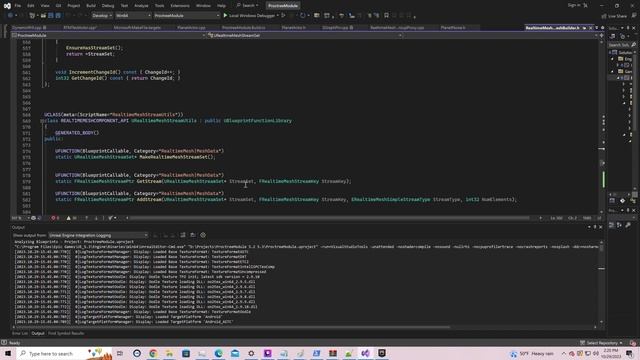Switch to the PlanetActor.cpp tab
Screen dimensions: 640x360
tap(191, 28)
